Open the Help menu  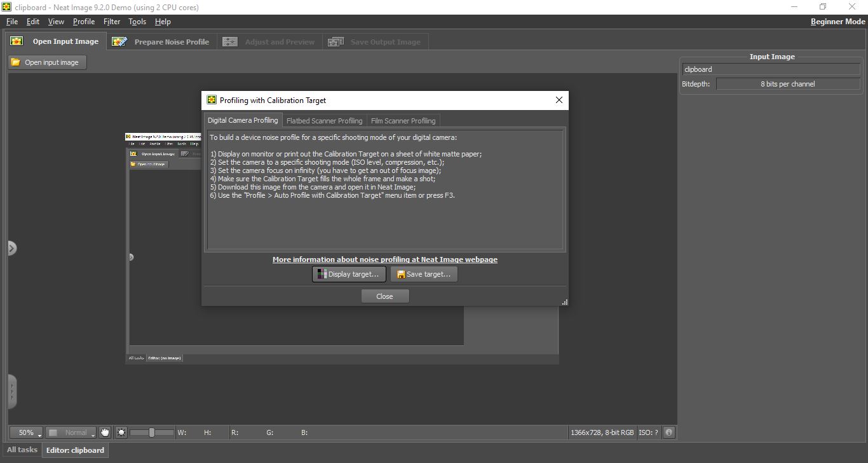pyautogui.click(x=163, y=22)
